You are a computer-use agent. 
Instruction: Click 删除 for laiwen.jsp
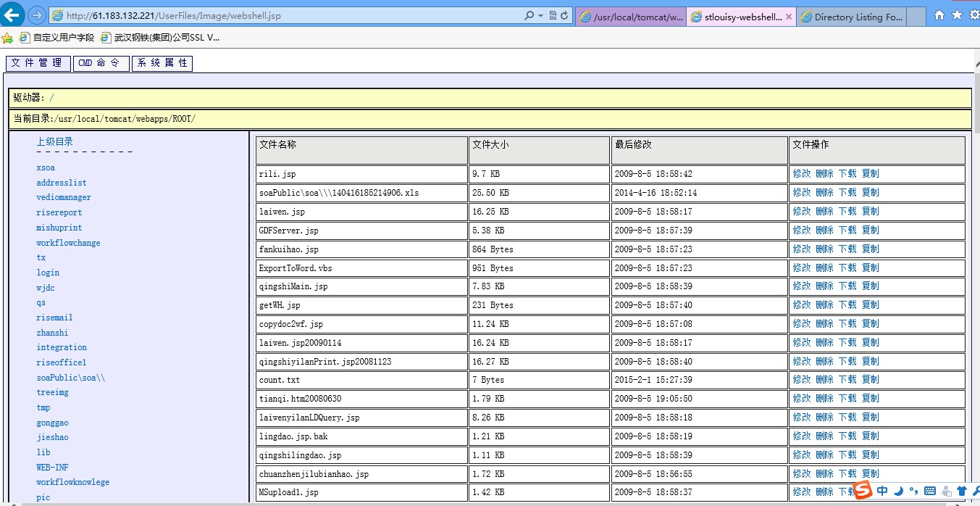click(824, 212)
